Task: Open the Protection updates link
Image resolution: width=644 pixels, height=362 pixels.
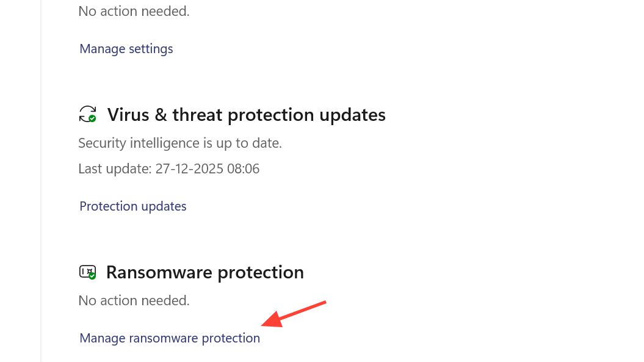Action: (x=133, y=206)
